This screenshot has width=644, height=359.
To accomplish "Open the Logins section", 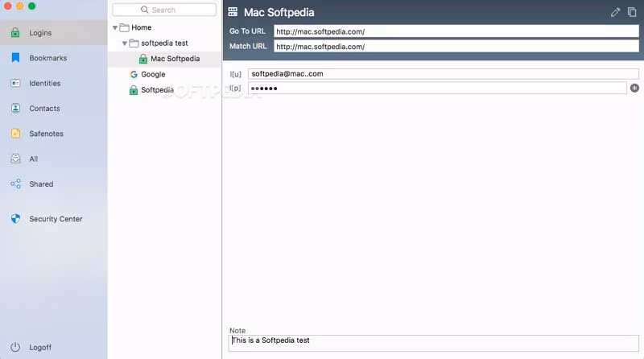I will click(x=54, y=32).
